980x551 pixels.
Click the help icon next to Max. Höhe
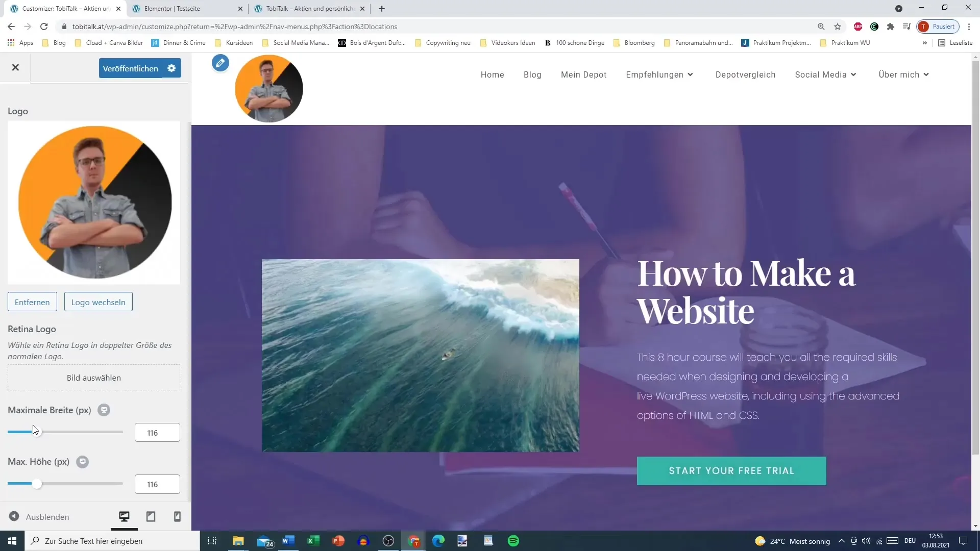pyautogui.click(x=82, y=462)
